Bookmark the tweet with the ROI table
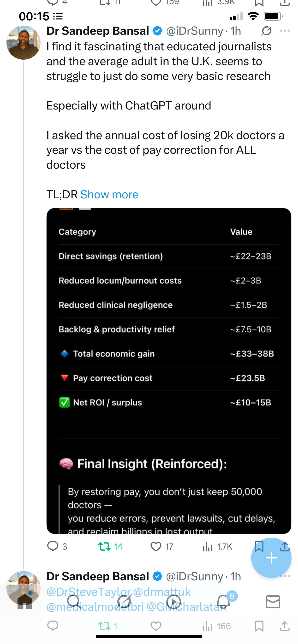Viewport: 298px width, 644px height. tap(259, 546)
